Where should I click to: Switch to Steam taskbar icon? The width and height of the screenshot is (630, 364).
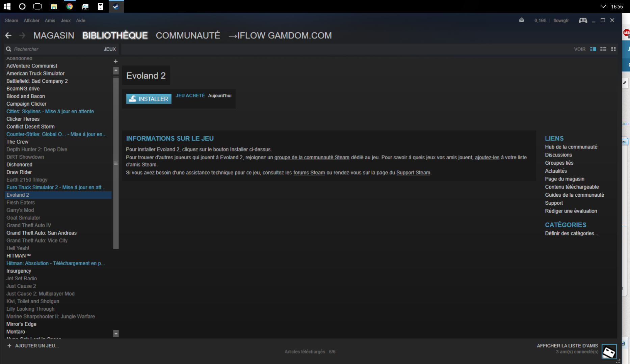[116, 6]
